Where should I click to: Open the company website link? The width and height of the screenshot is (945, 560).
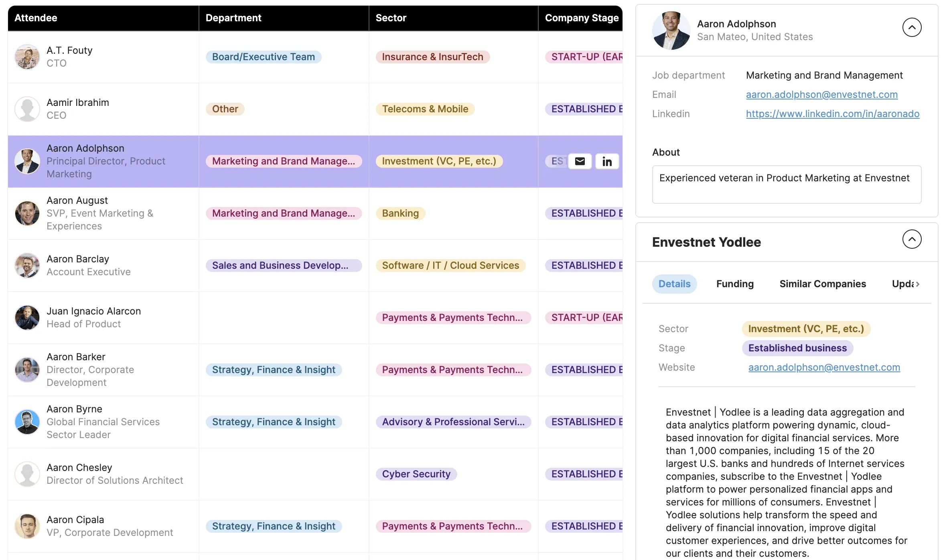coord(824,367)
